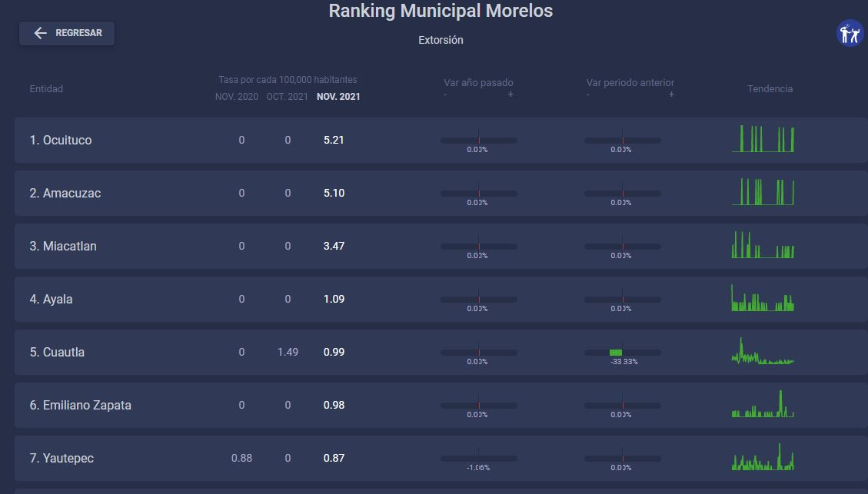
Task: Click Ocuituco's NOV. 2020 zero value
Action: click(x=241, y=141)
